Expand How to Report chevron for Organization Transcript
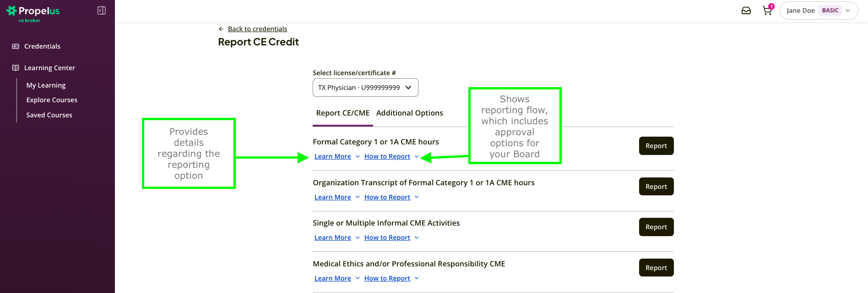 point(417,197)
